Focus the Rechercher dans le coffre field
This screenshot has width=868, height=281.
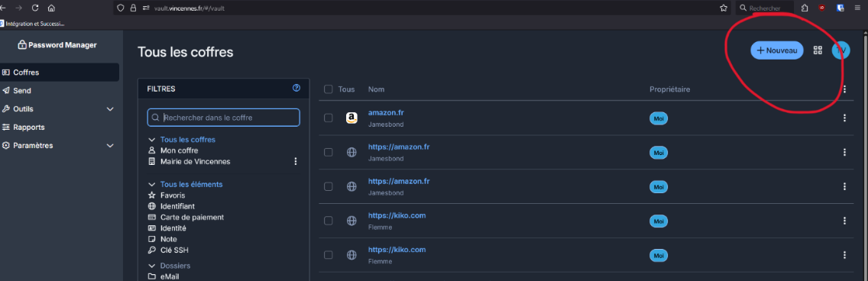(224, 118)
